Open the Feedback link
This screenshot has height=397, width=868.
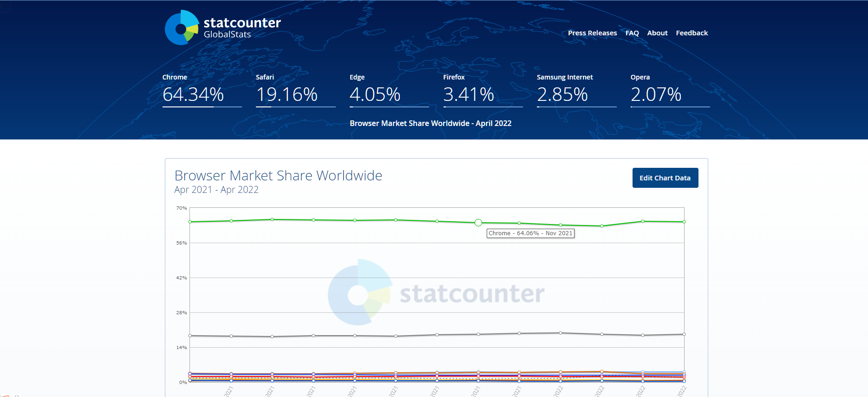click(x=692, y=33)
